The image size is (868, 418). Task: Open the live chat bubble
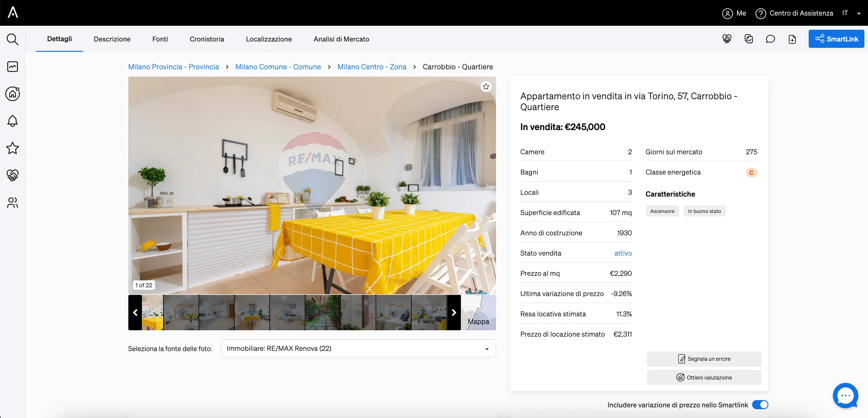(x=846, y=396)
